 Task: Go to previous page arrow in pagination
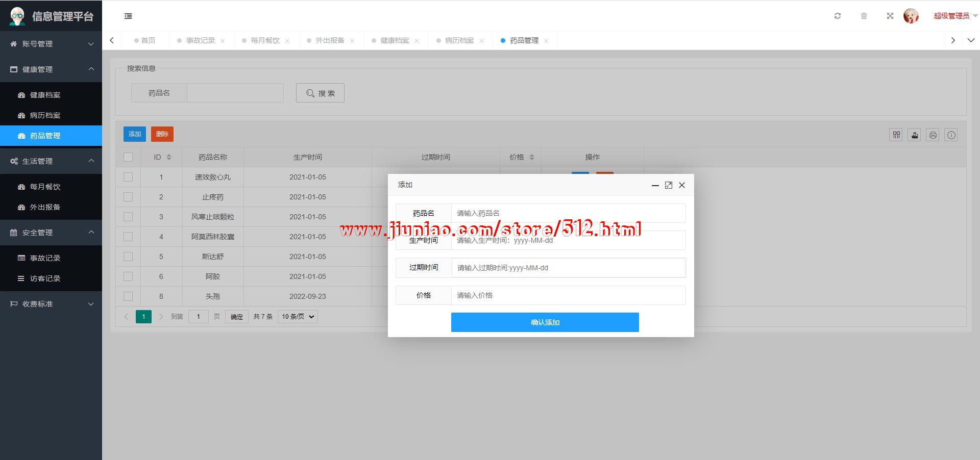(x=126, y=317)
